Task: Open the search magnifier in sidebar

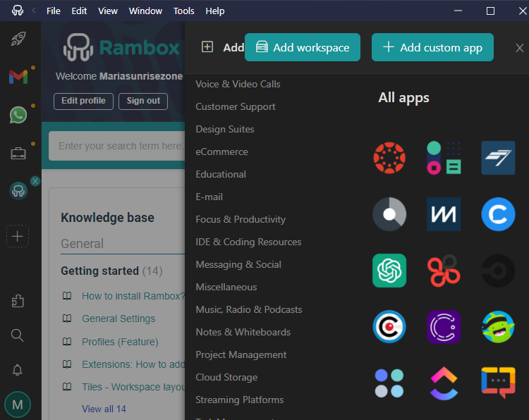Action: [18, 335]
